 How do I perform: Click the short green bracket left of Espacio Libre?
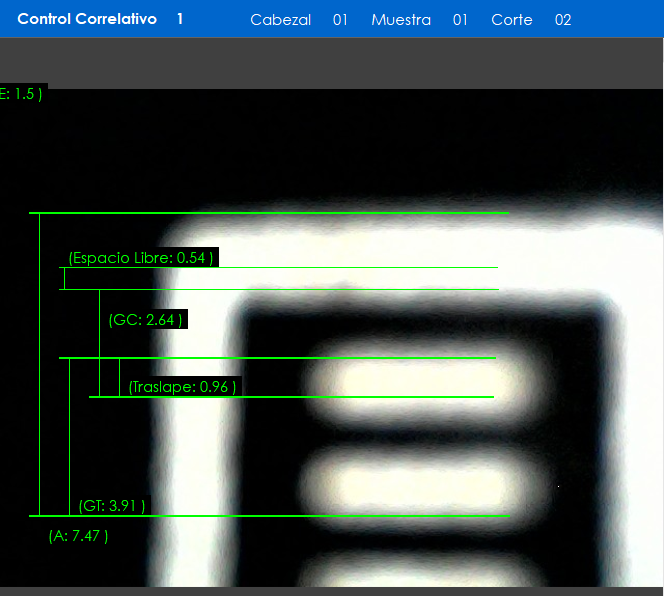click(64, 279)
